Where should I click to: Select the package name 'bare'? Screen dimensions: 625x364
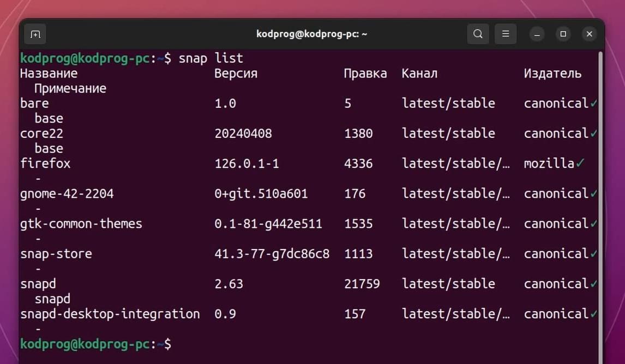(35, 104)
